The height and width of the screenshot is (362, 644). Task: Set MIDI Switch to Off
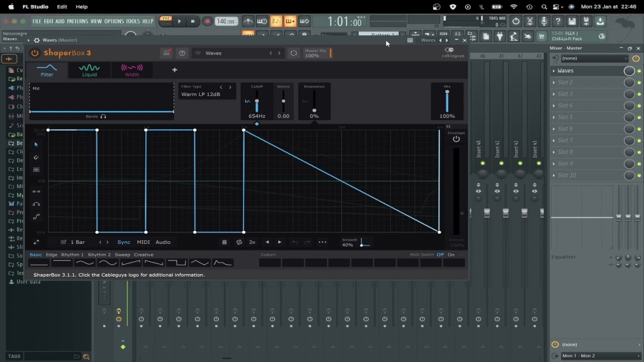pyautogui.click(x=440, y=255)
